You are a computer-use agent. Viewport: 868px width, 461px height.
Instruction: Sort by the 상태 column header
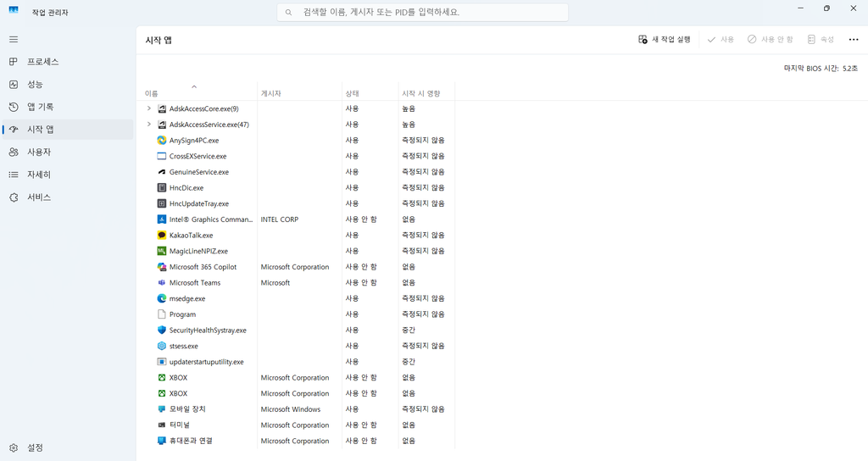pyautogui.click(x=370, y=93)
